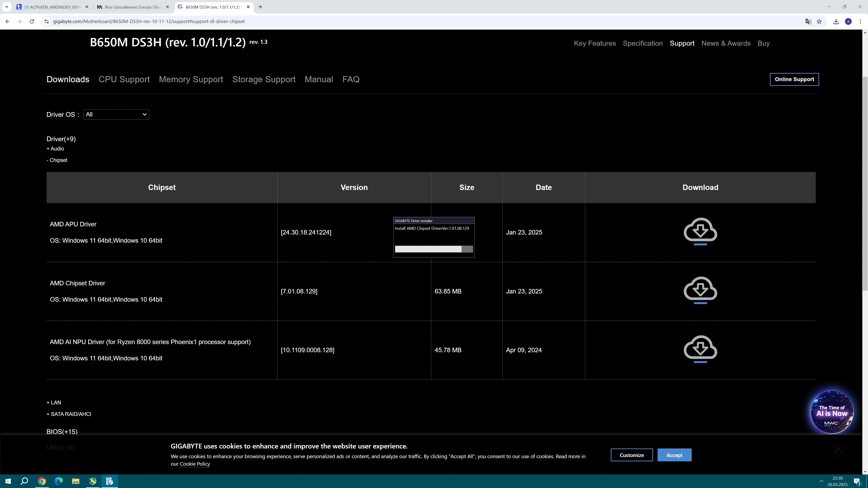Switch to the Bios Güncellemesi Sonrası tab

click(133, 7)
